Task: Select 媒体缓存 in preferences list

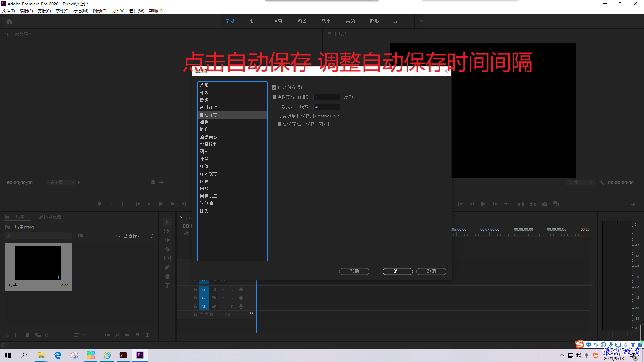Action: pyautogui.click(x=232, y=174)
